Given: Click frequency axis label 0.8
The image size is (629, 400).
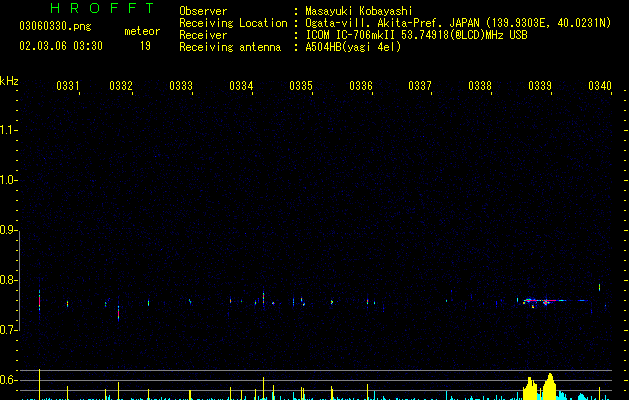Looking at the screenshot, I should tap(8, 280).
